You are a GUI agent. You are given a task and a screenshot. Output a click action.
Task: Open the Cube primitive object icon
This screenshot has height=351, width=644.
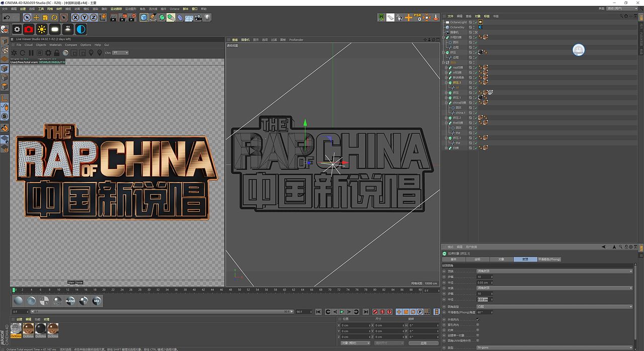(x=144, y=18)
